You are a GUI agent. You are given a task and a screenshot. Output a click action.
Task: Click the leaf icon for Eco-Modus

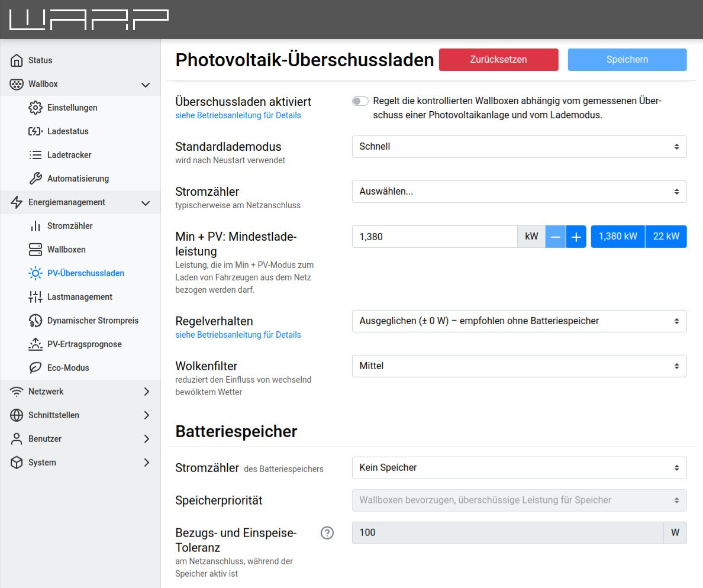(x=36, y=368)
